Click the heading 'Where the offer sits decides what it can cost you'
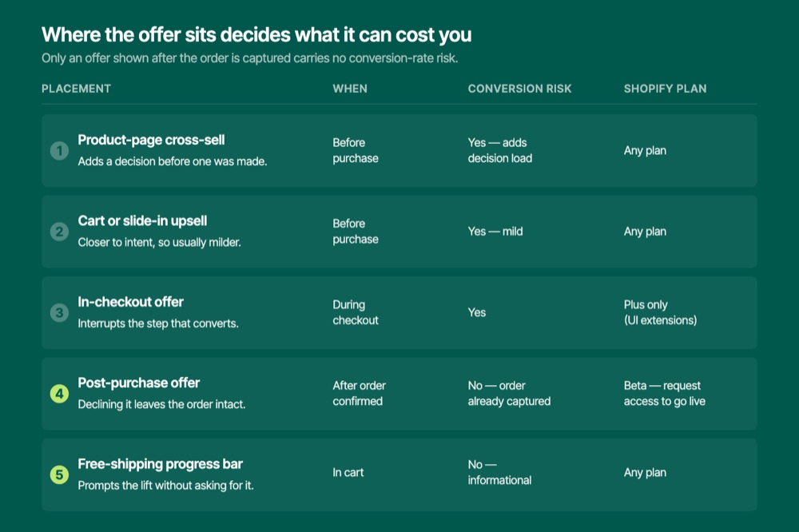 pos(256,35)
